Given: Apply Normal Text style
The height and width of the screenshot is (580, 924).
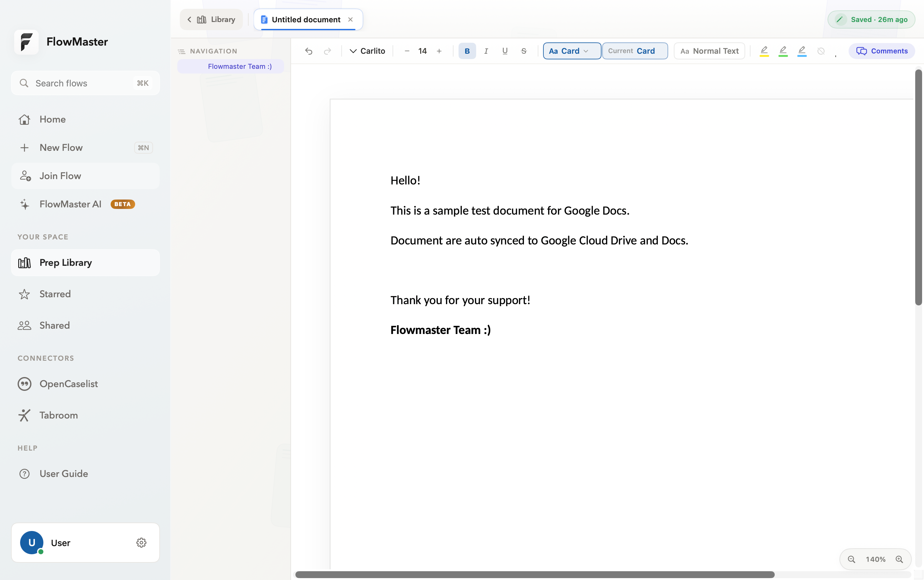Looking at the screenshot, I should (709, 51).
